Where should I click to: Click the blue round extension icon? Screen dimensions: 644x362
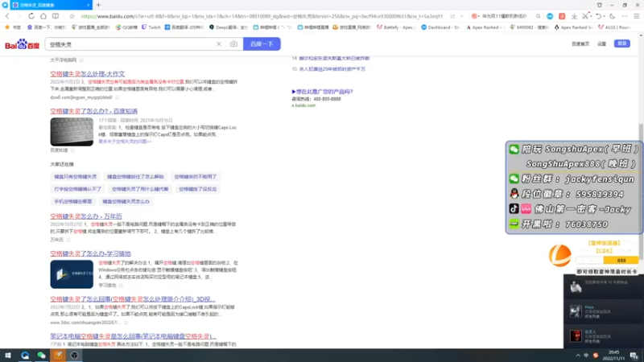(x=550, y=16)
